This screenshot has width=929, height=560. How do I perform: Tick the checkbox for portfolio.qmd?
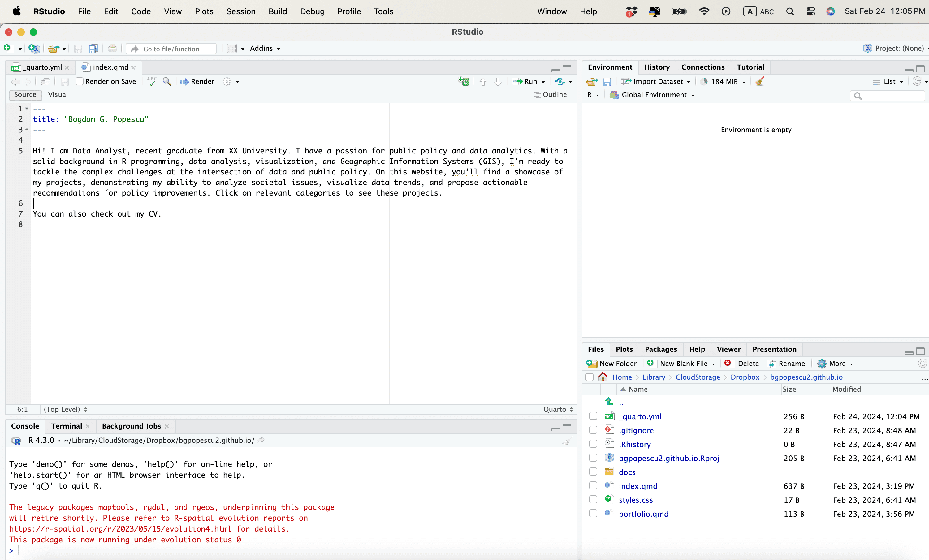[593, 514]
